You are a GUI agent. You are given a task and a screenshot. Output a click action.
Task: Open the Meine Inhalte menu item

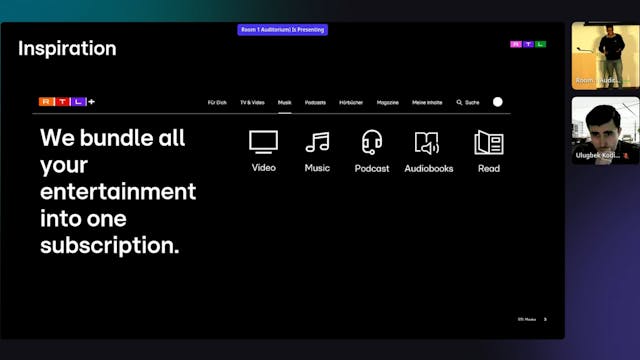427,102
